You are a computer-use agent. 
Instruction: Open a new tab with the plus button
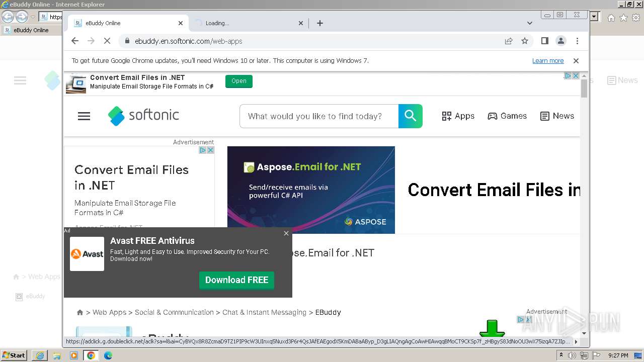(320, 23)
